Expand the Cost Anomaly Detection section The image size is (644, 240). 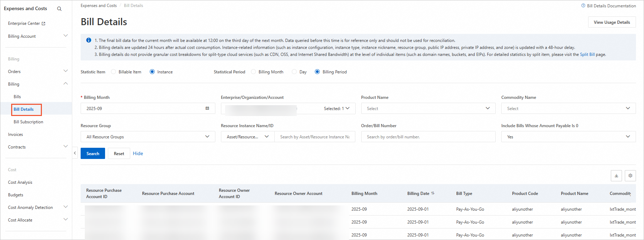[65, 207]
